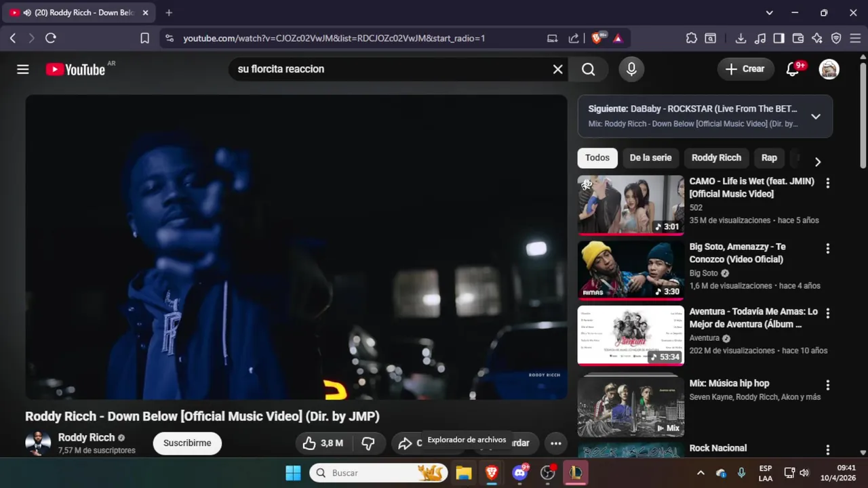
Task: Open League of Legends taskbar icon
Action: click(x=576, y=473)
